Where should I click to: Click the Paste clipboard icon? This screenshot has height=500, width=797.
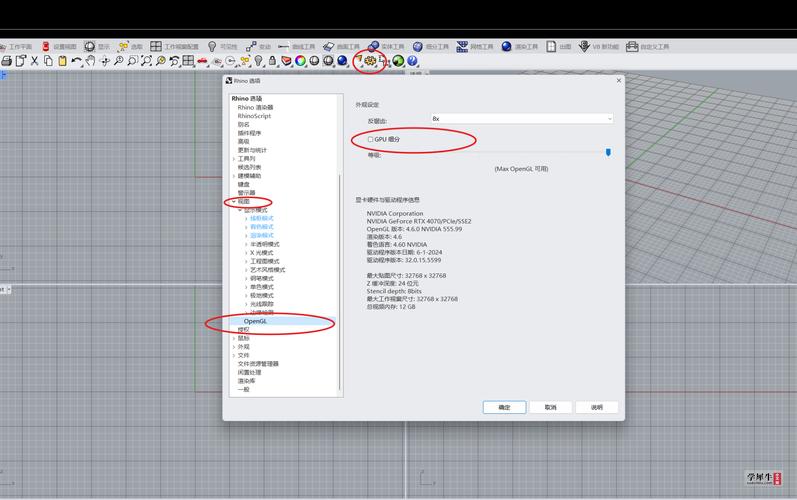pos(62,61)
